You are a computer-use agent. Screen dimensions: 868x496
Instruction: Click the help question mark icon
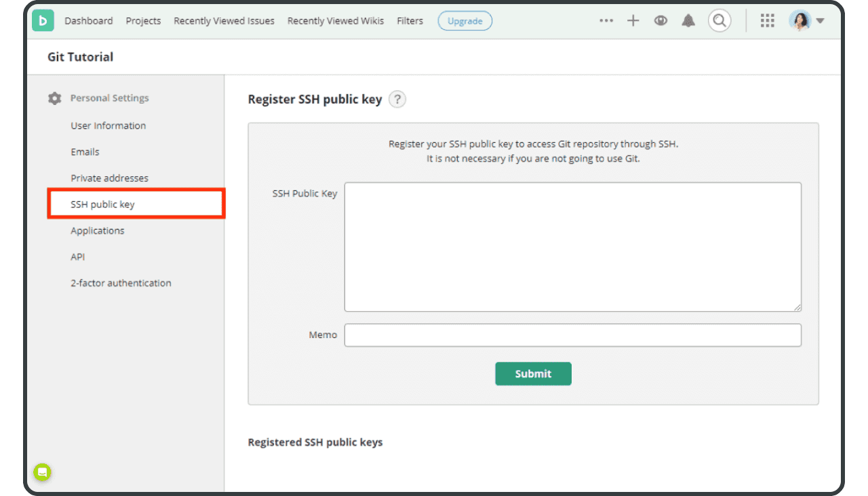(397, 100)
